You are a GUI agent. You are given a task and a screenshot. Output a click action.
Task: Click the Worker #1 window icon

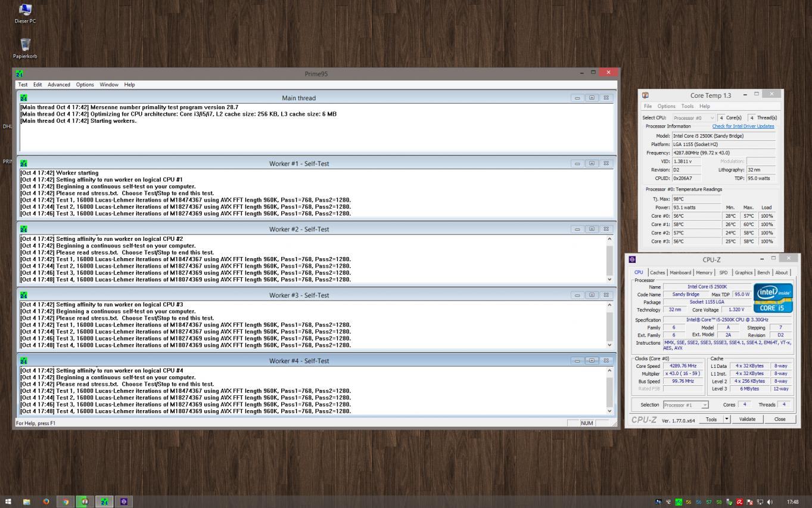[x=24, y=163]
